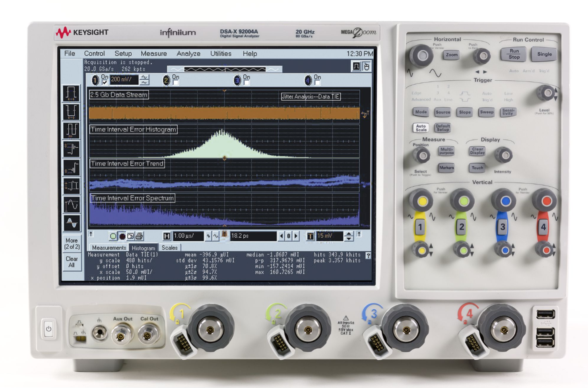This screenshot has width=588, height=388.
Task: Adjust trigger level with the 15 mV up arrow
Action: click(x=348, y=234)
